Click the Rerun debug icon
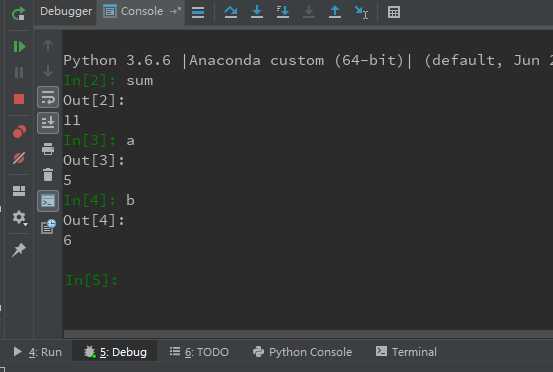This screenshot has height=372, width=553. (x=18, y=13)
